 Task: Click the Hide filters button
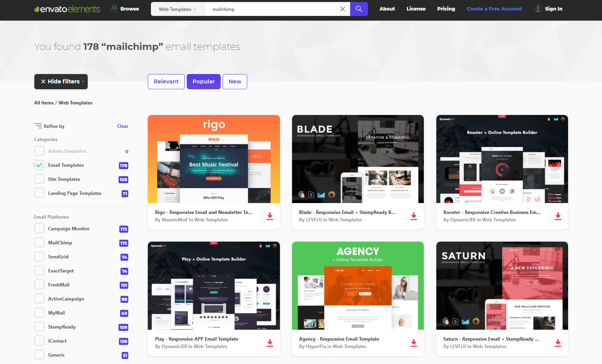click(61, 81)
